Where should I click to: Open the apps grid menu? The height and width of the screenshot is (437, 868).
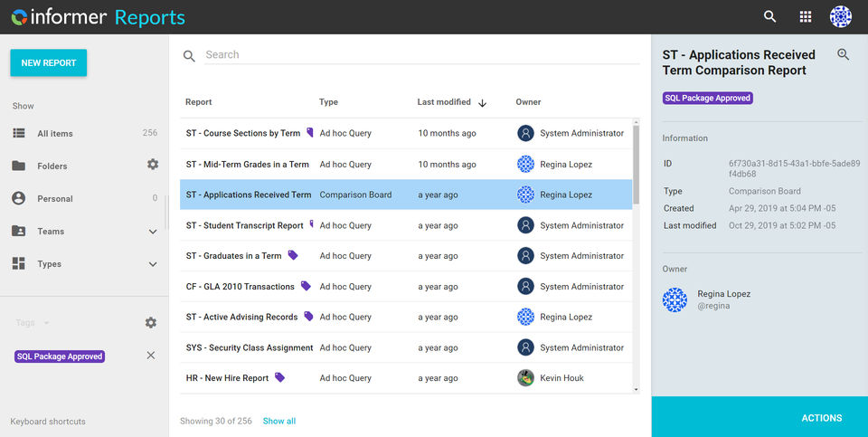click(806, 16)
